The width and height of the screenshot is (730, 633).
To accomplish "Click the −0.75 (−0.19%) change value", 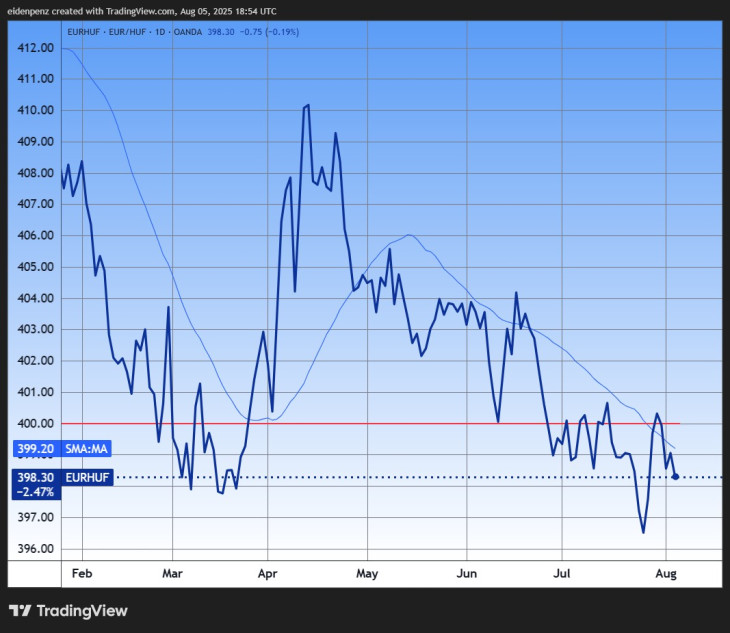I will pos(269,32).
